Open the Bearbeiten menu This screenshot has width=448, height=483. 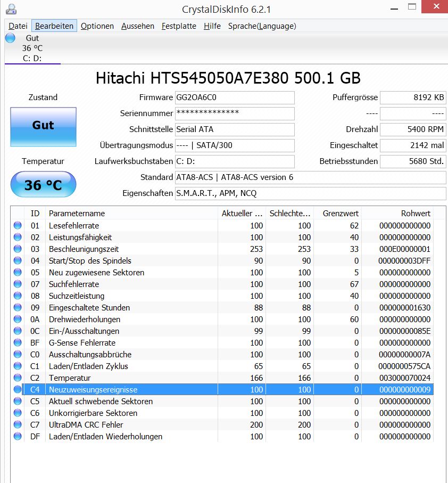coord(54,26)
